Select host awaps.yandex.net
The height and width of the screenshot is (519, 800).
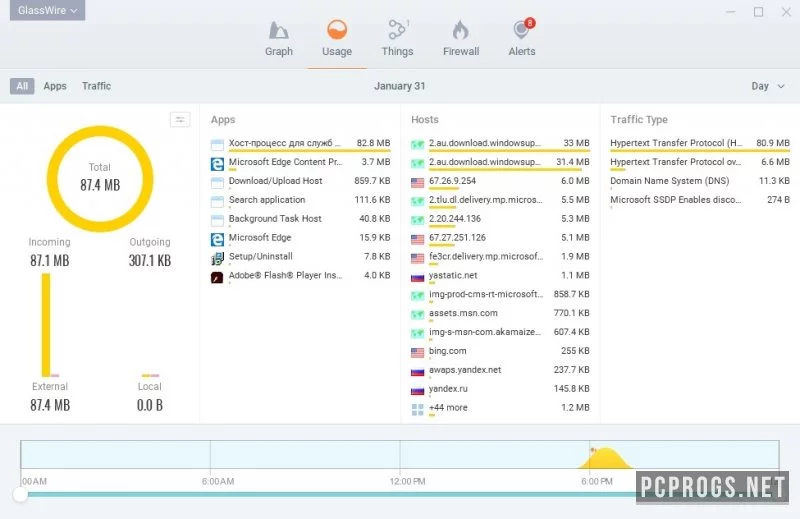(500, 370)
